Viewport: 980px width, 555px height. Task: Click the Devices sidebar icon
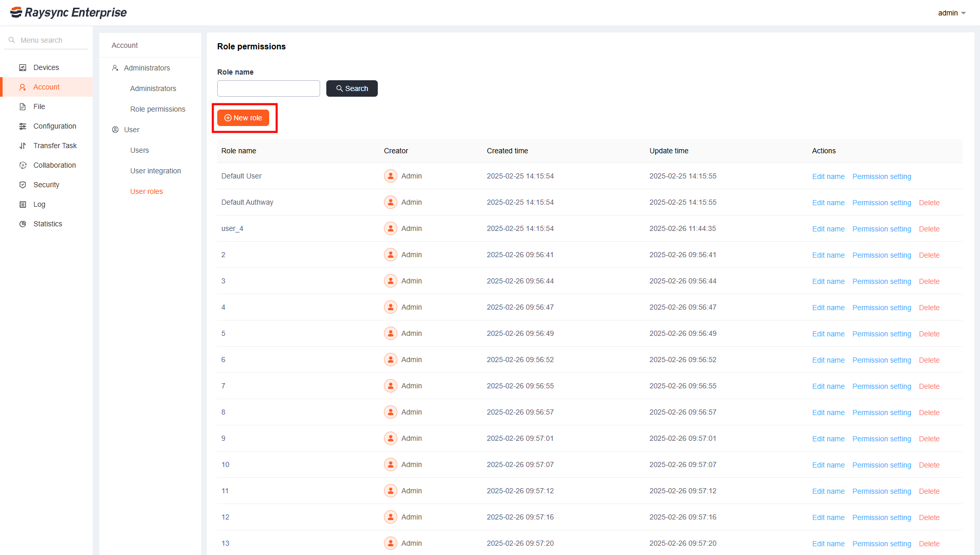click(x=23, y=67)
